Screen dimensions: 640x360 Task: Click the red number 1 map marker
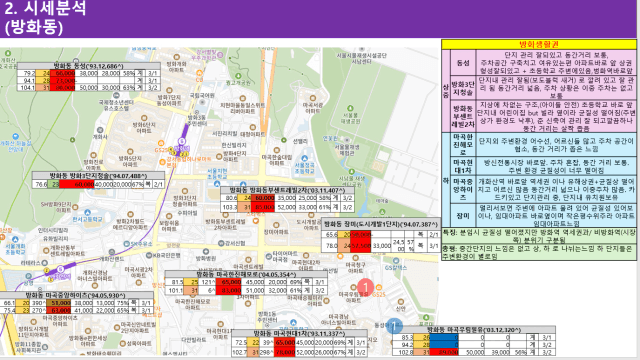click(365, 287)
